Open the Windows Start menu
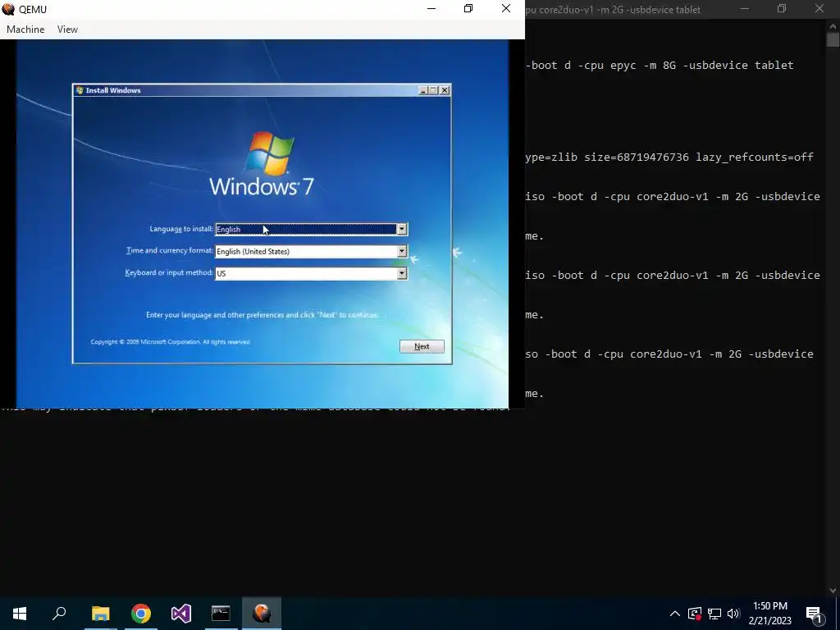Viewport: 840px width, 630px height. coord(20,614)
